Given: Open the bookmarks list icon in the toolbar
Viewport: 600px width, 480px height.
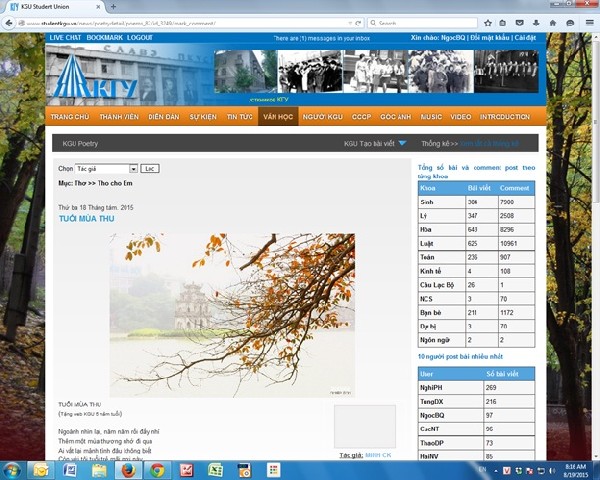Looking at the screenshot, I should [x=503, y=23].
